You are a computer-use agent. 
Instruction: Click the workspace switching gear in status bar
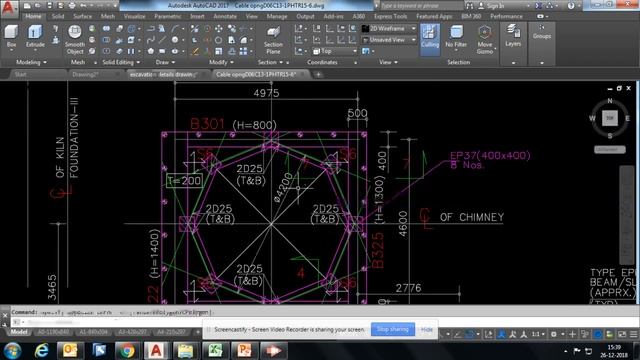click(x=554, y=334)
